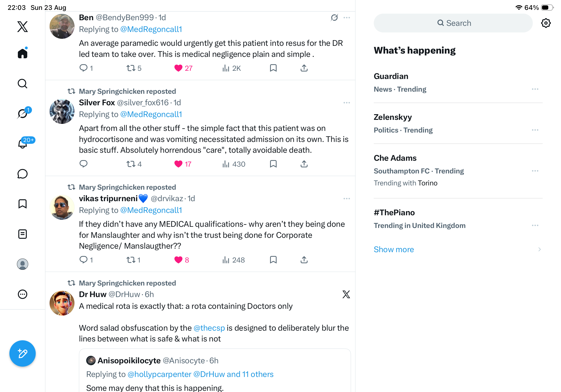
Task: Open the more circle menu in sidebar
Action: point(23,294)
